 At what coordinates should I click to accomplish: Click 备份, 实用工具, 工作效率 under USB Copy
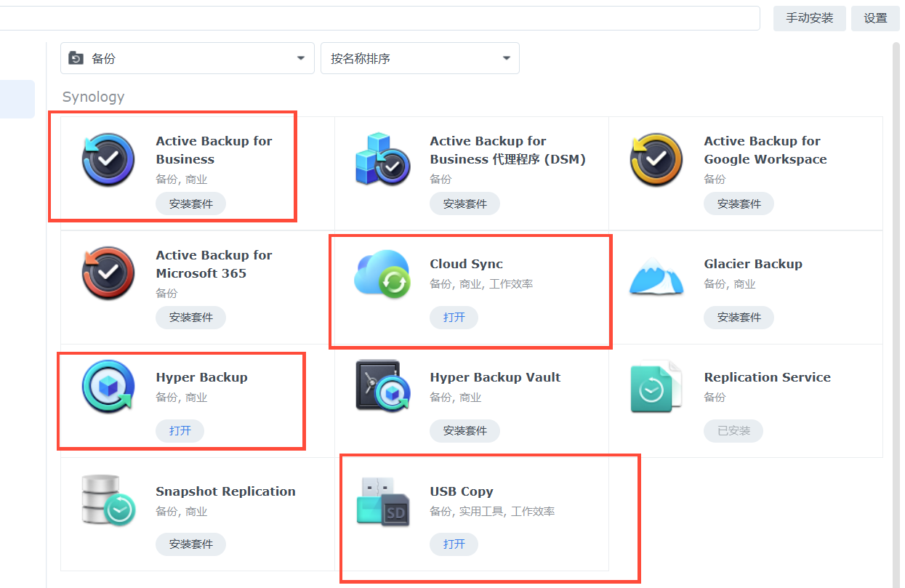492,512
